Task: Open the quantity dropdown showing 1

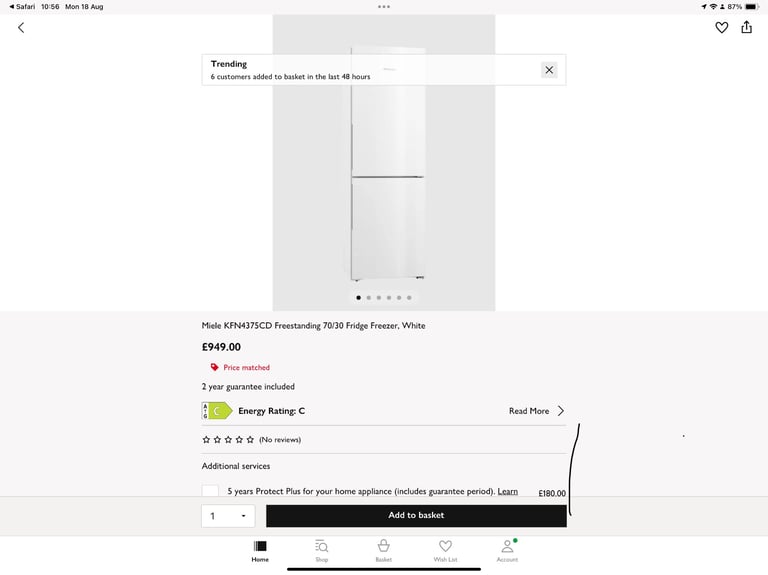Action: tap(228, 516)
